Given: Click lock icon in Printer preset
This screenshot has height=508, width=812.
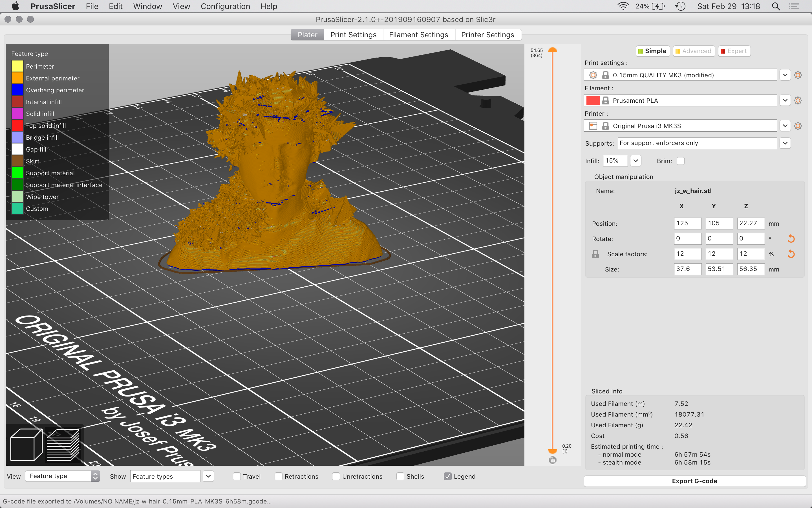Looking at the screenshot, I should click(605, 126).
